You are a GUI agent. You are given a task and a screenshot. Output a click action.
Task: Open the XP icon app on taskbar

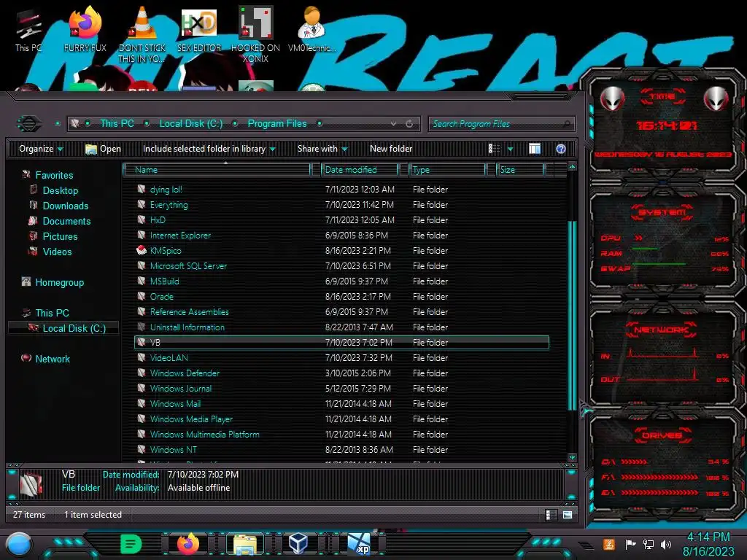tap(359, 543)
